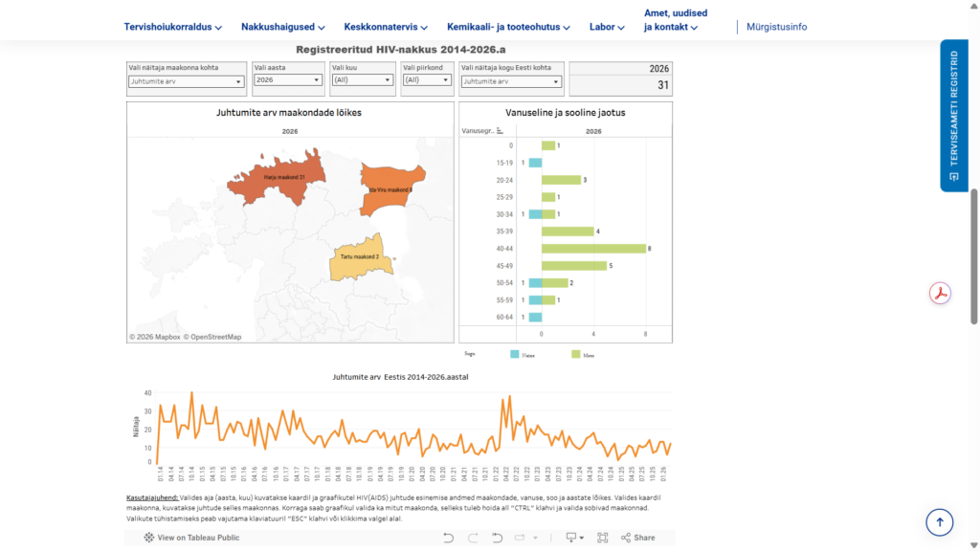Click the scroll-to-top arrow button

[939, 521]
